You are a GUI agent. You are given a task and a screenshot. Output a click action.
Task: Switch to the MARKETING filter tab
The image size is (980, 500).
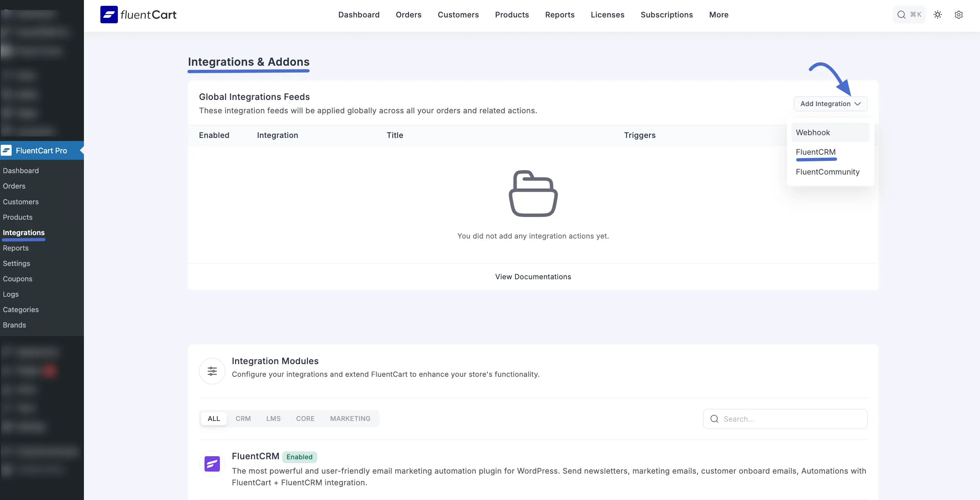tap(350, 418)
